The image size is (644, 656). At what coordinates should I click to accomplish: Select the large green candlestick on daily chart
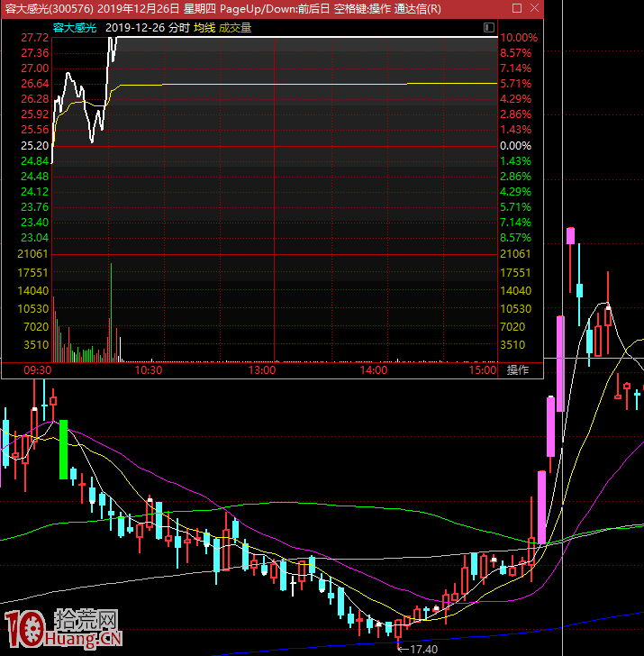pyautogui.click(x=64, y=449)
